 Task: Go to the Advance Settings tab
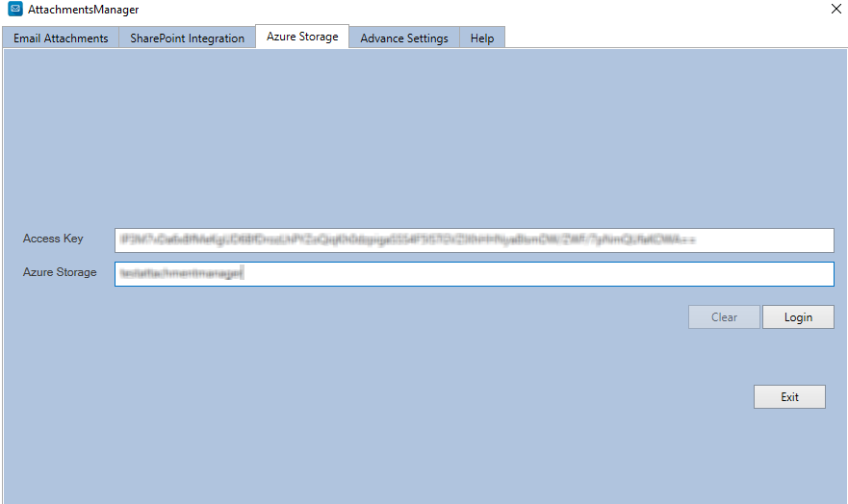(404, 38)
